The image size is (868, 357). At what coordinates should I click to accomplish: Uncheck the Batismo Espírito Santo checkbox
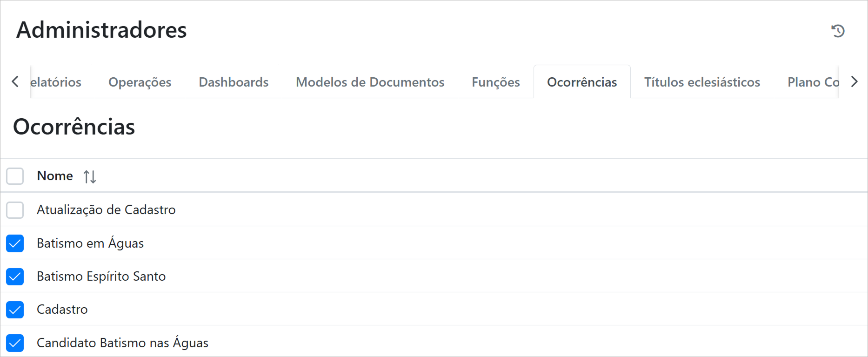tap(15, 276)
